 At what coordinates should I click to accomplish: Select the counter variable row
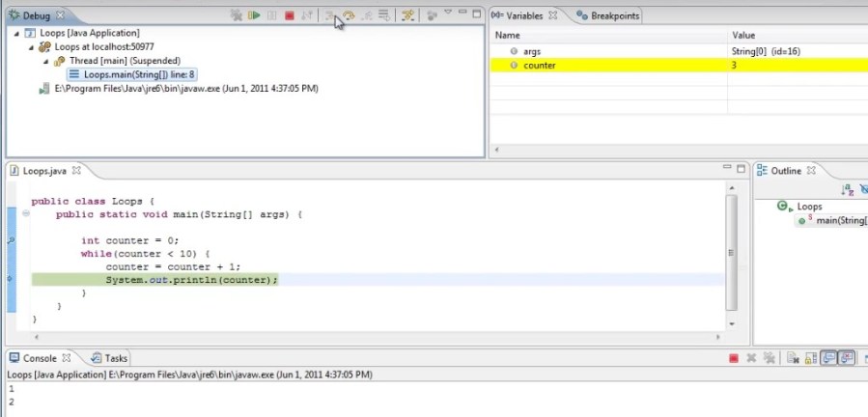(x=539, y=65)
